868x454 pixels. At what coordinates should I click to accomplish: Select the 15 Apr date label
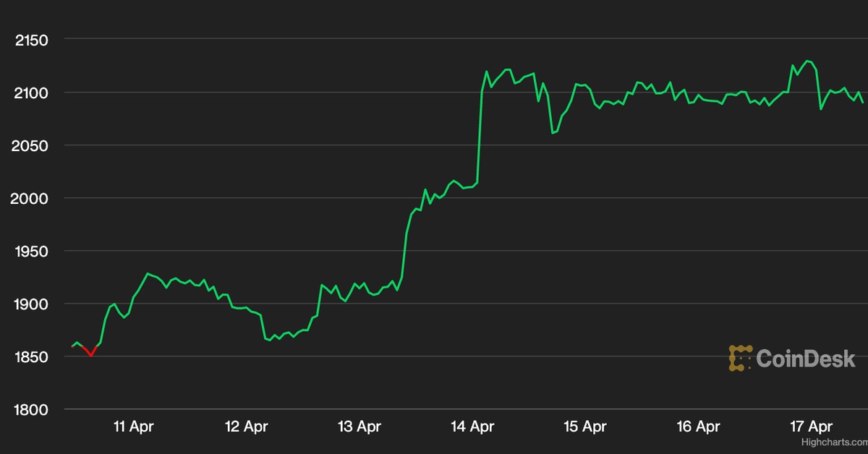point(585,427)
